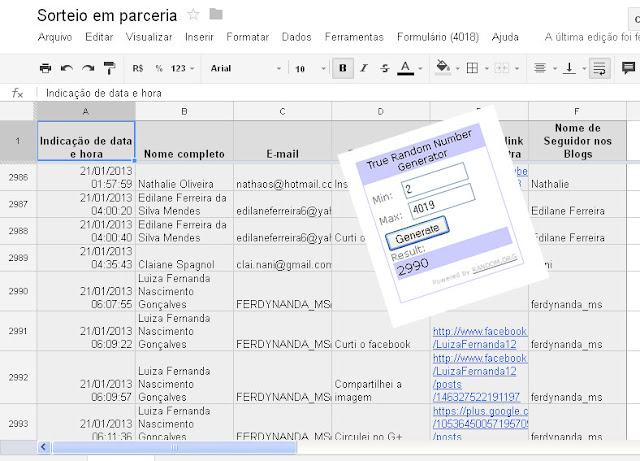This screenshot has height=461, width=640.
Task: Open horizontal align options
Action: pos(540,68)
